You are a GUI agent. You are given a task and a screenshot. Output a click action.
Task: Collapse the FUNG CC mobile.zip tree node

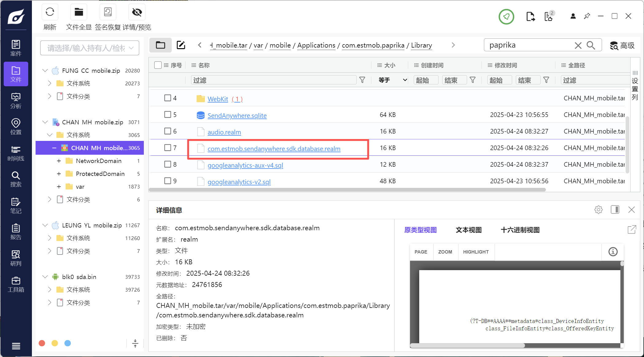(45, 71)
